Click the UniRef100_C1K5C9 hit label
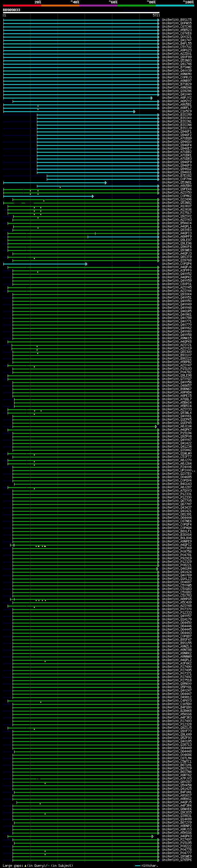Viewport: 197px width, 868px height. click(176, 111)
